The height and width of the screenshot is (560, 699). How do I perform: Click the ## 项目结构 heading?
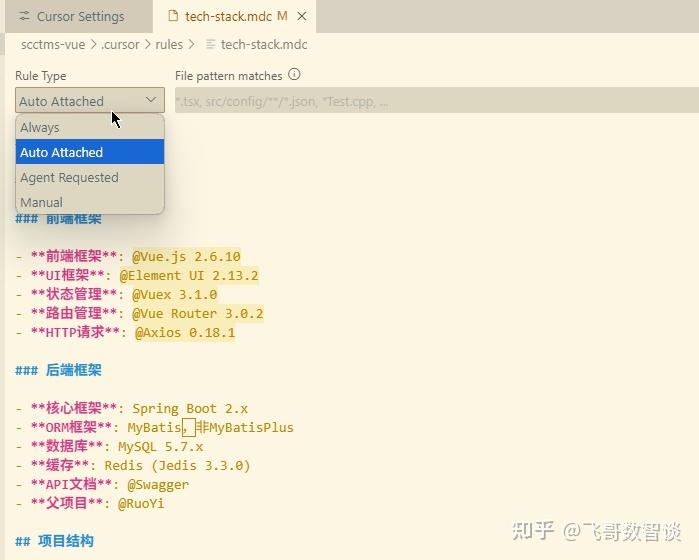[54, 541]
